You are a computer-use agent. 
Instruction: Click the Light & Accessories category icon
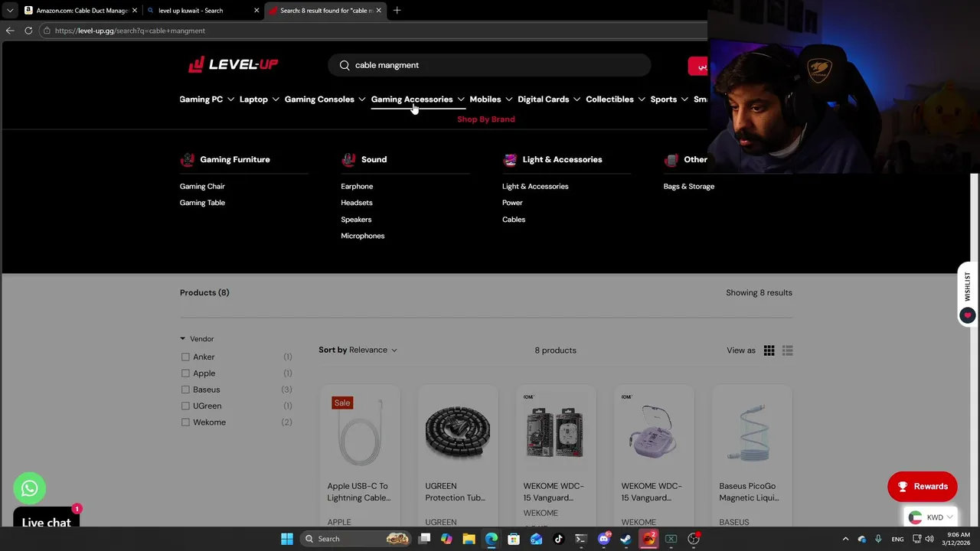[510, 159]
